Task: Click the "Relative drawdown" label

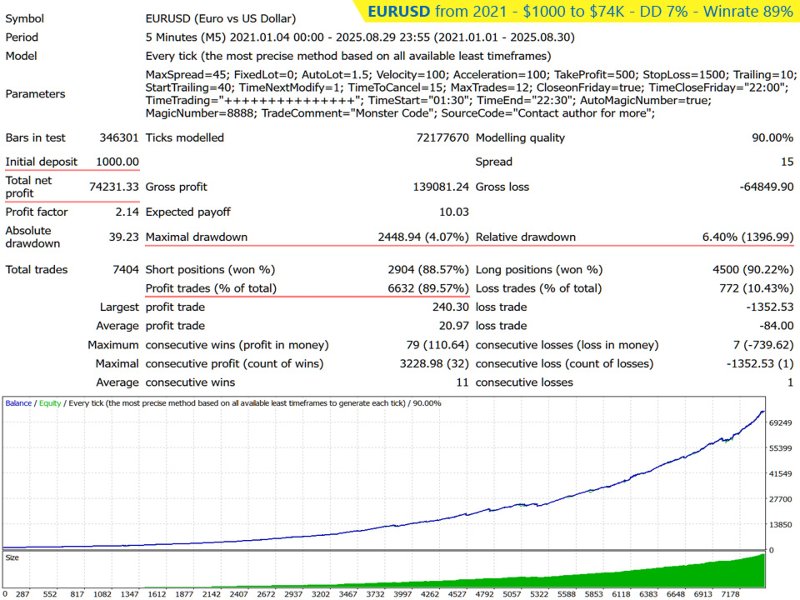Action: pyautogui.click(x=526, y=237)
